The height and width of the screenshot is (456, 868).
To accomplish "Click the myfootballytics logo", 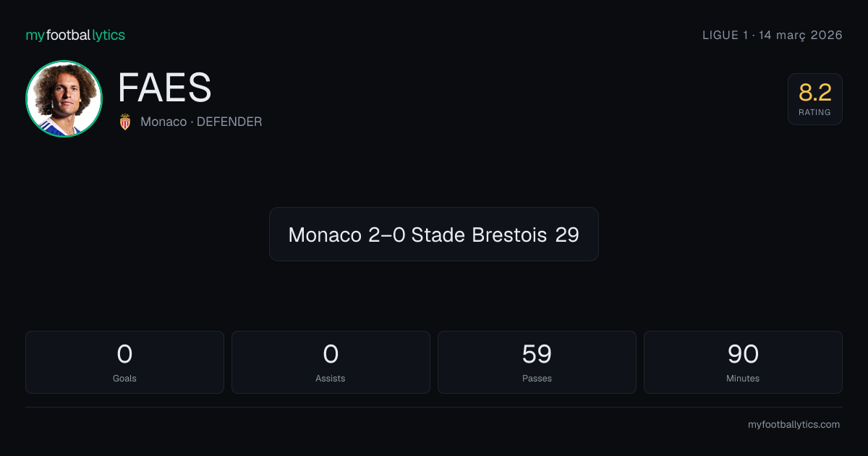I will [x=75, y=35].
